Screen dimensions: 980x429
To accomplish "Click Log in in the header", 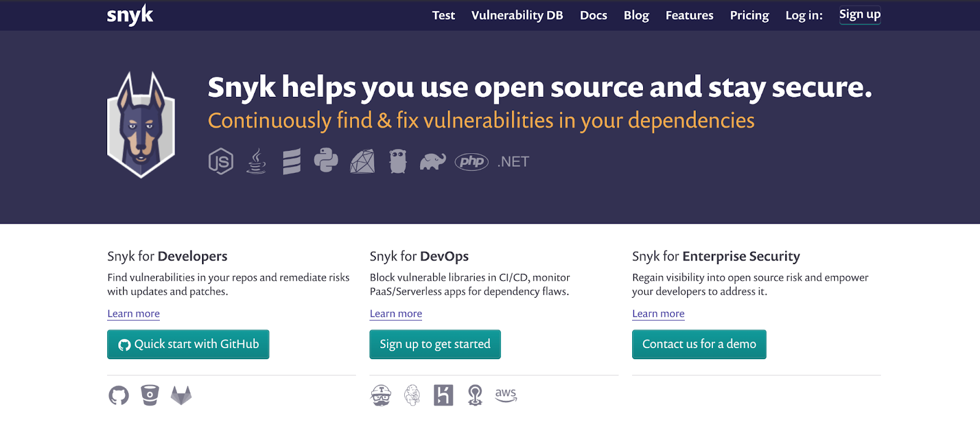I will pos(804,15).
